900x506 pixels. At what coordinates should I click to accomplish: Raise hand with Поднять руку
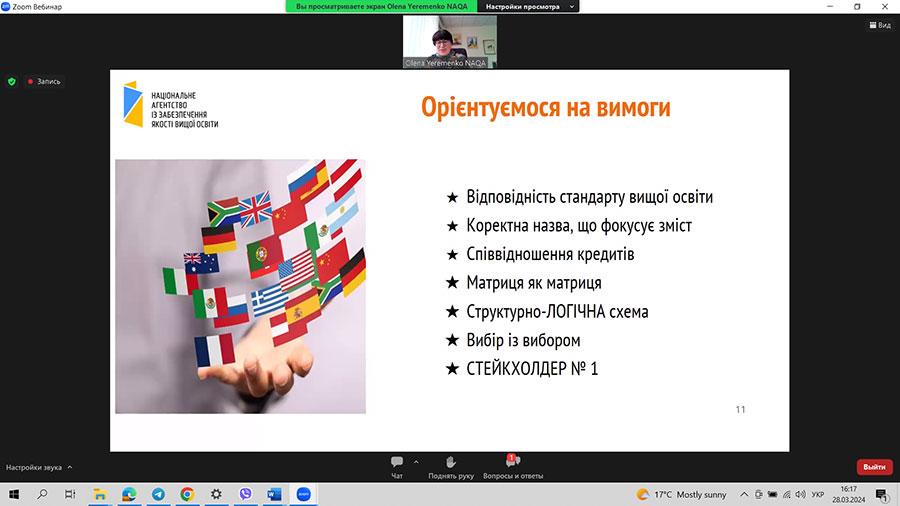(x=451, y=468)
